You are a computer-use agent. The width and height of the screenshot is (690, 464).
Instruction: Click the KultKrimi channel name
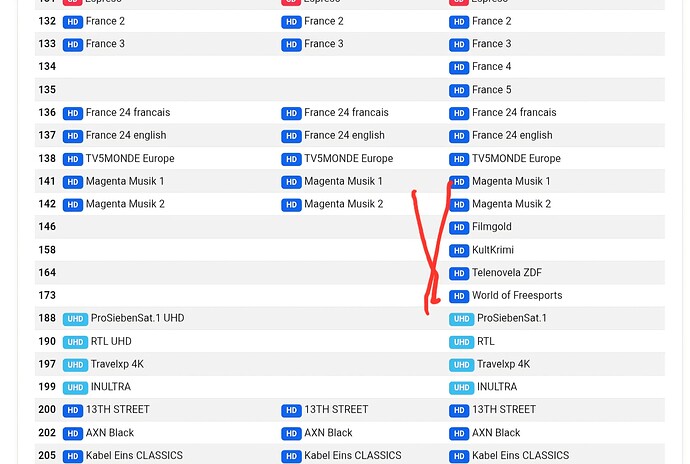tap(493, 250)
